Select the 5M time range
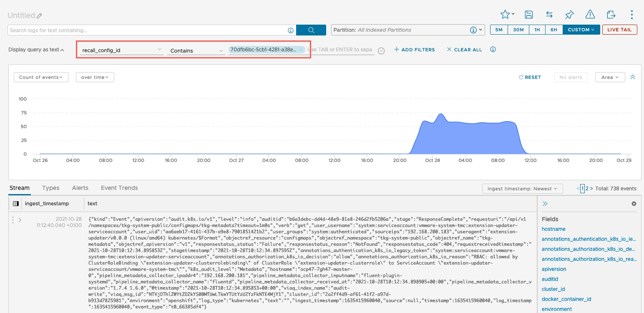The width and height of the screenshot is (644, 313). 498,30
